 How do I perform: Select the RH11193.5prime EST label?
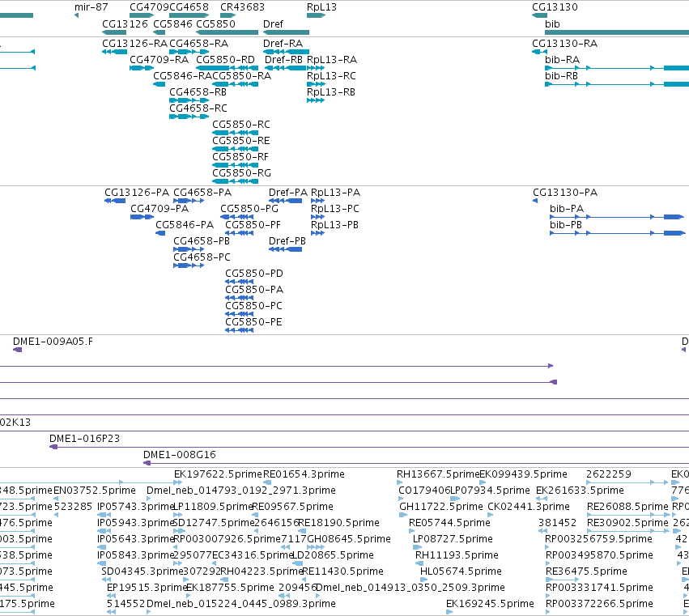click(457, 555)
